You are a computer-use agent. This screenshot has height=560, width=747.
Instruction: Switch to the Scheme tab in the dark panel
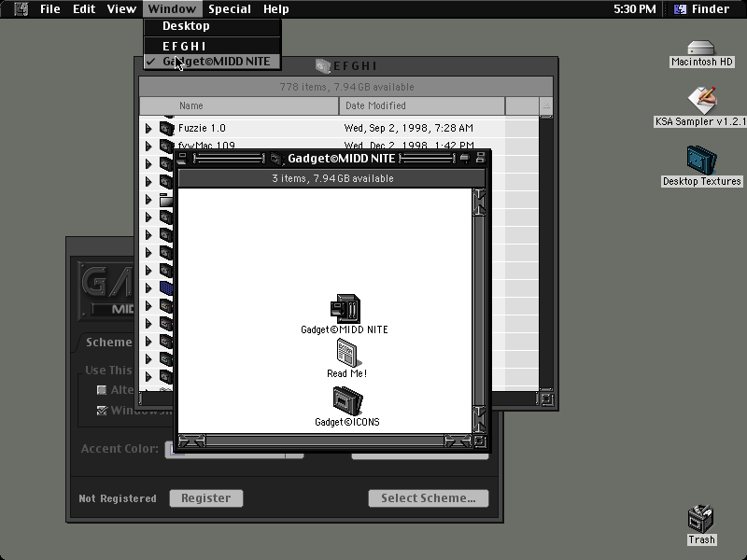coord(106,343)
